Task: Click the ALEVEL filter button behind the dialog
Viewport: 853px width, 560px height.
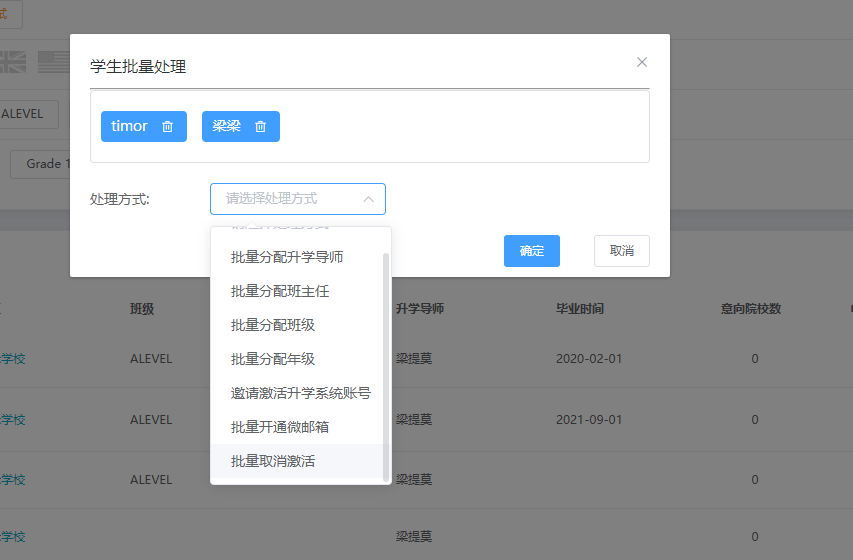Action: coord(24,114)
